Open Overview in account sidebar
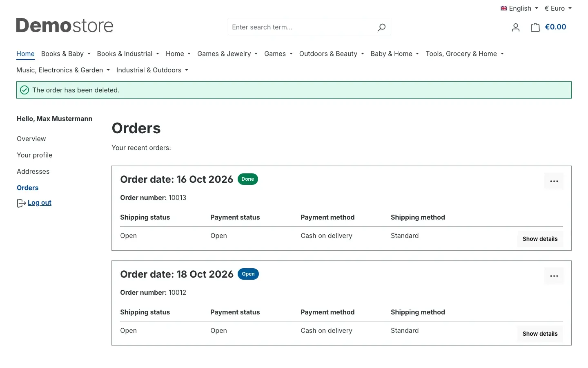The image size is (588, 368). 31,139
